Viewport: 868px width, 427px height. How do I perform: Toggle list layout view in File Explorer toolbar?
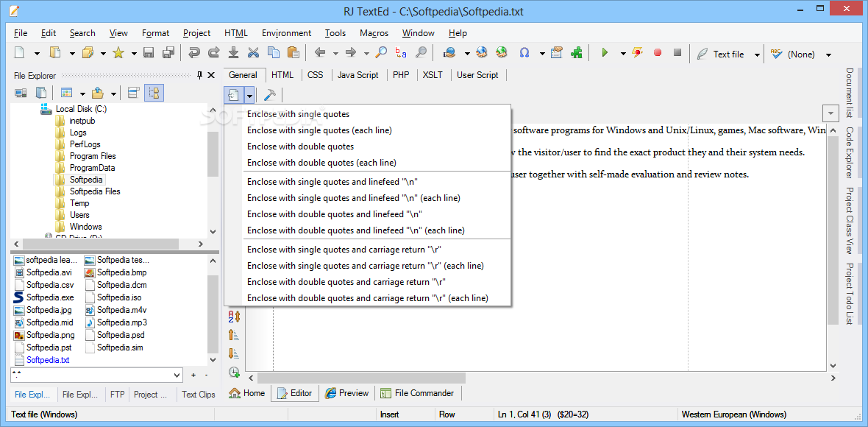click(133, 93)
